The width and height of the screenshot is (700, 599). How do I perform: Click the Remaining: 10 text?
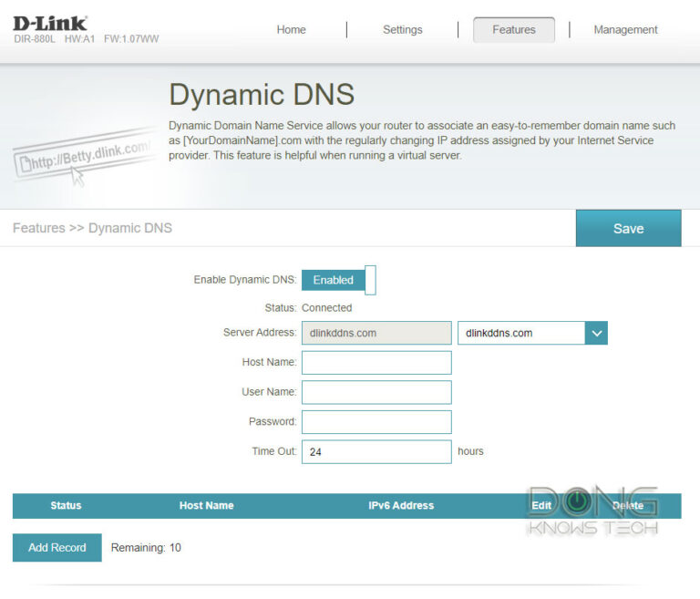(146, 548)
